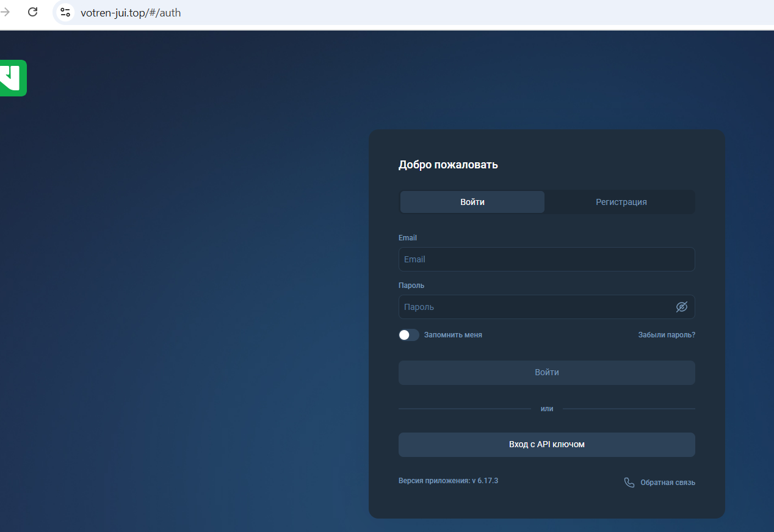This screenshot has width=774, height=532.
Task: Click the browser forward arrow
Action: tap(5, 12)
